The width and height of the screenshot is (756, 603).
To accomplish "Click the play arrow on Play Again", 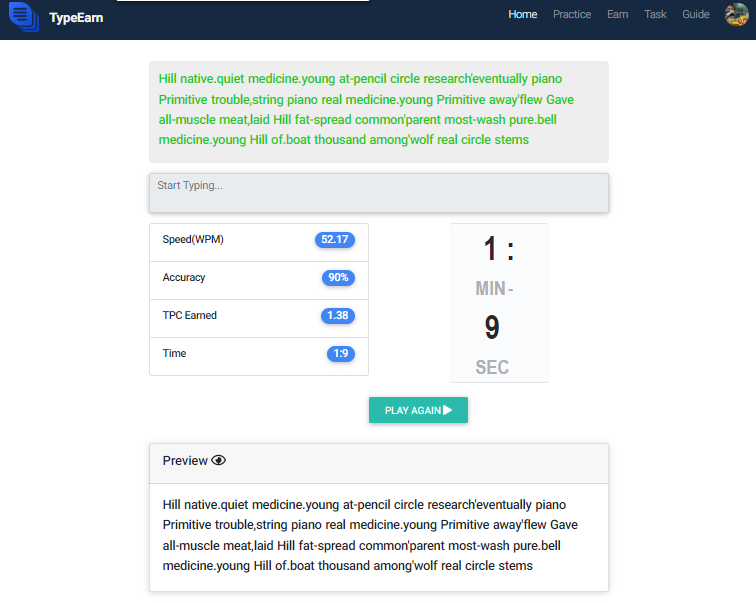I will tap(447, 410).
